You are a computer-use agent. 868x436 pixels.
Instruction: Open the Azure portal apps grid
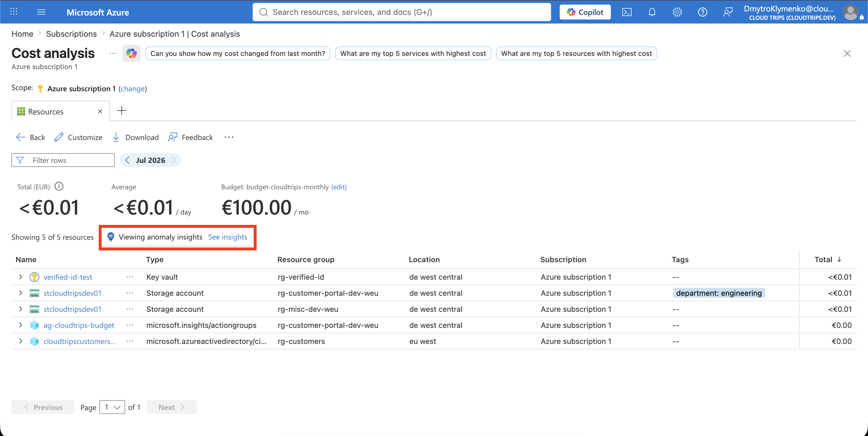(x=14, y=12)
